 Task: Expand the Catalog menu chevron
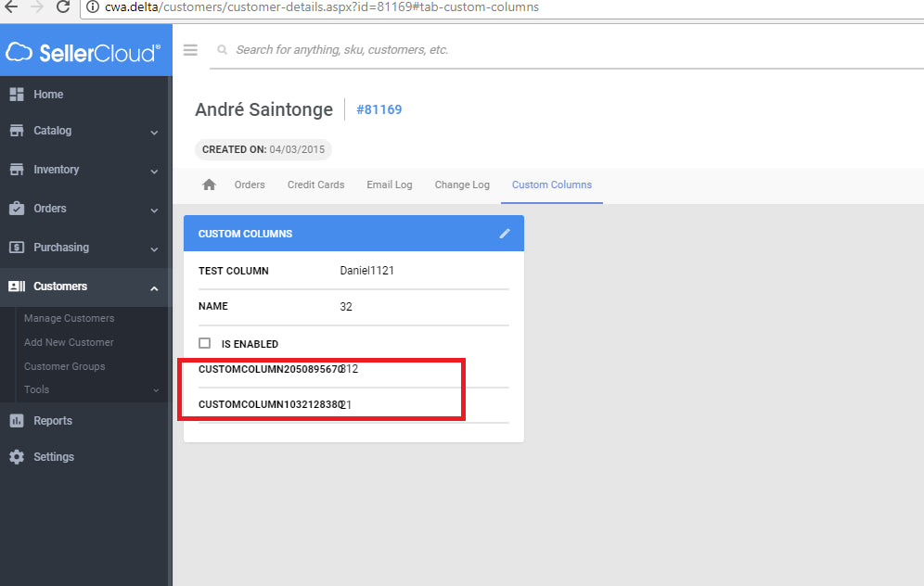(x=154, y=132)
